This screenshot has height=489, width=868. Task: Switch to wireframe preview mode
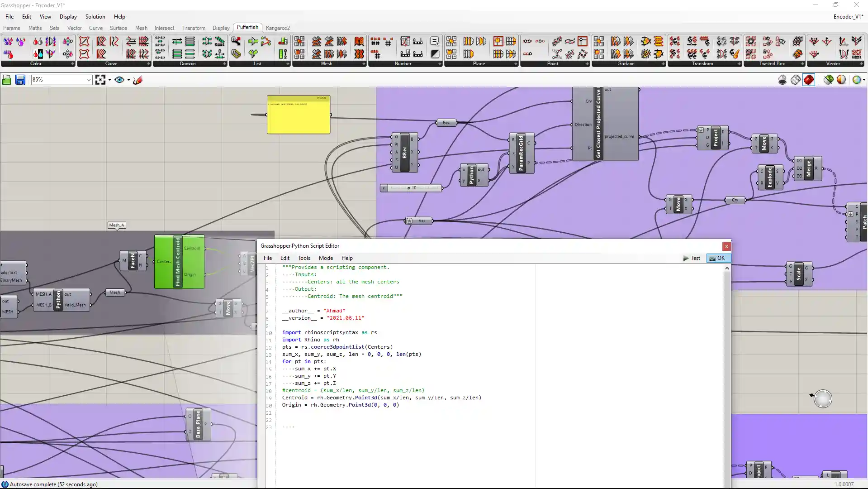click(795, 80)
